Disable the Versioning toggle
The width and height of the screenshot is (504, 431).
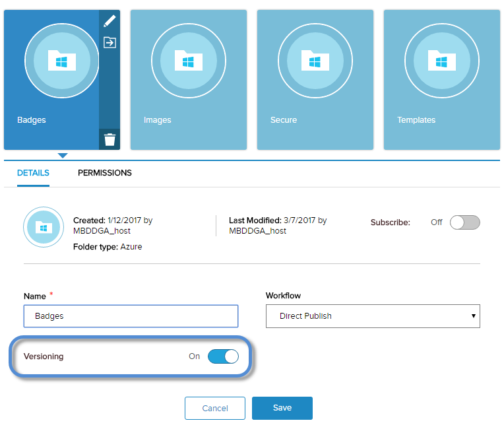coord(223,356)
